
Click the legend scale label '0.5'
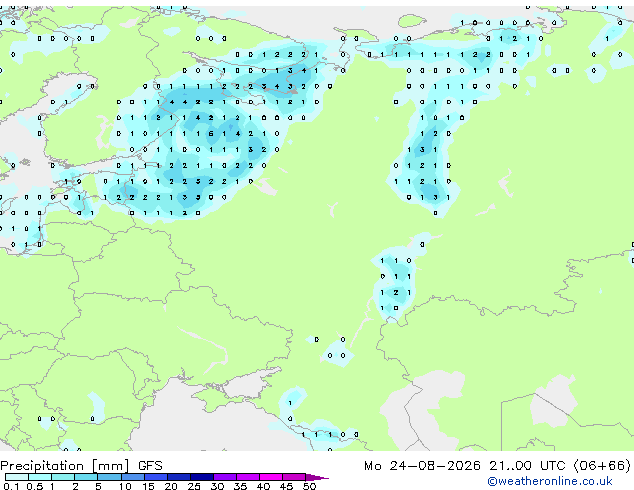pyautogui.click(x=35, y=486)
